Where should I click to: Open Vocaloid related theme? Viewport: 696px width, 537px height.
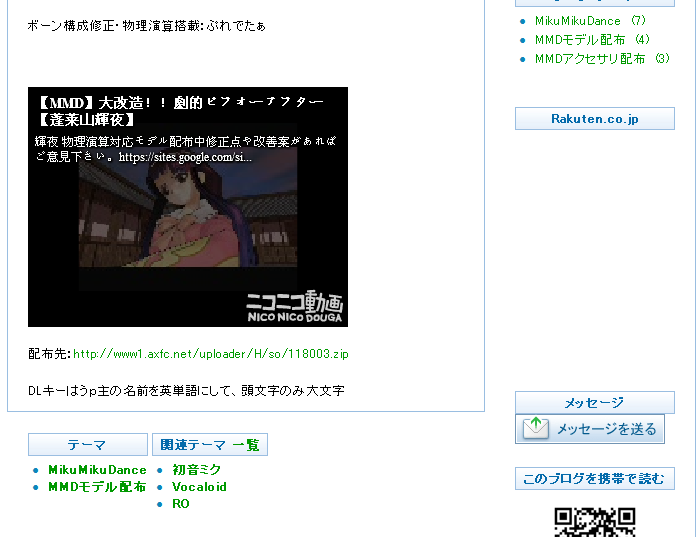click(x=199, y=486)
